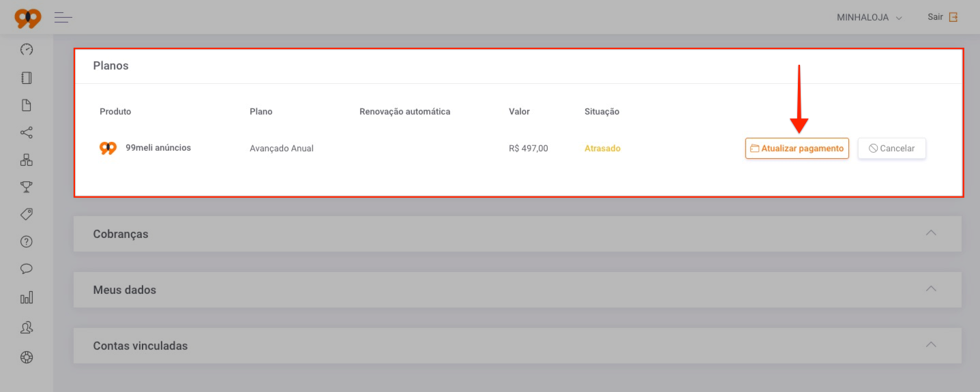Click the question mark help icon
Image resolution: width=980 pixels, height=392 pixels.
tap(27, 241)
